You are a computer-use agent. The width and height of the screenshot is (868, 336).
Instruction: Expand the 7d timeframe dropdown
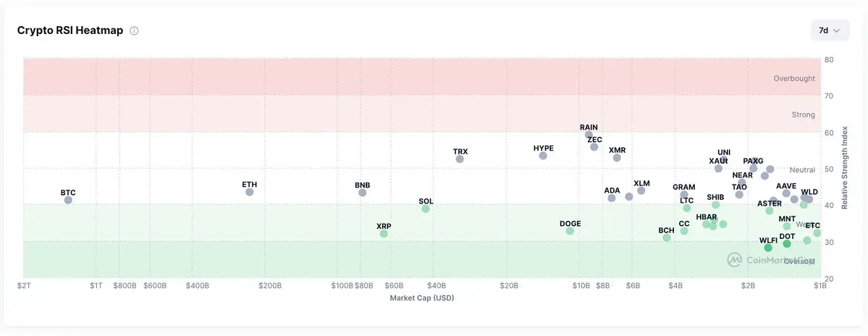[830, 30]
